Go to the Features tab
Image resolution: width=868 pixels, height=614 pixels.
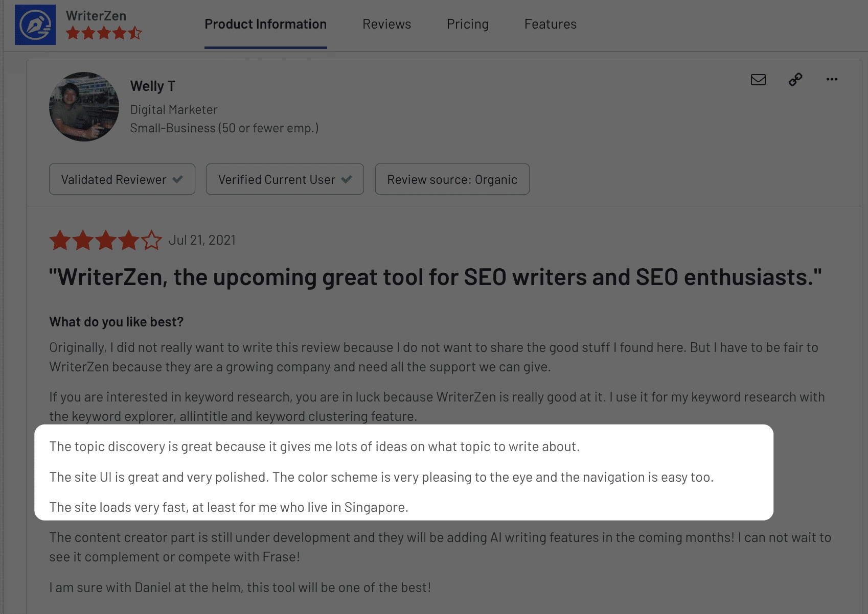(551, 24)
